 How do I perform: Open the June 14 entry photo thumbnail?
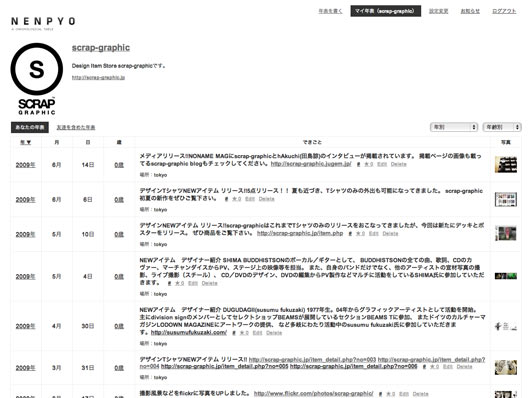(x=506, y=165)
